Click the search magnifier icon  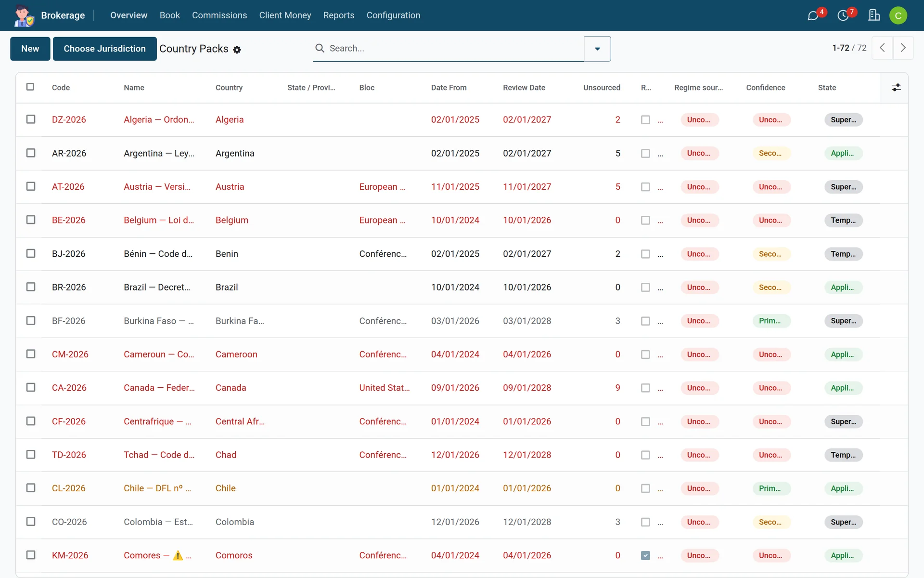[320, 48]
